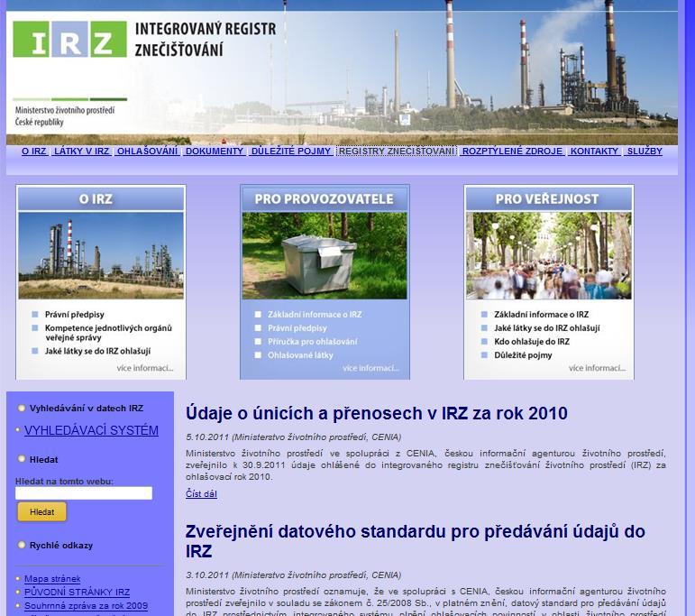Open REGISTRY ZNEČIŠŤOVÁNÍ menu item

coord(397,151)
